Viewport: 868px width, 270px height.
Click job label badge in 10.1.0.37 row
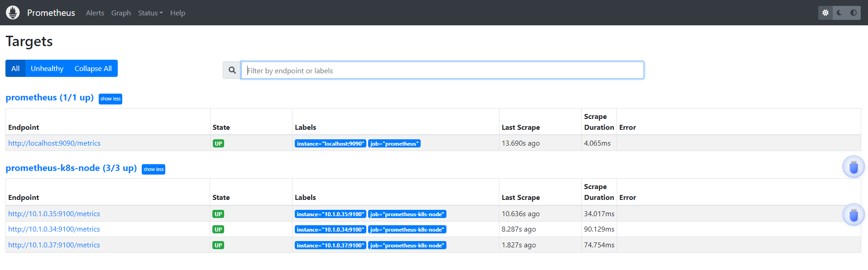tap(407, 245)
